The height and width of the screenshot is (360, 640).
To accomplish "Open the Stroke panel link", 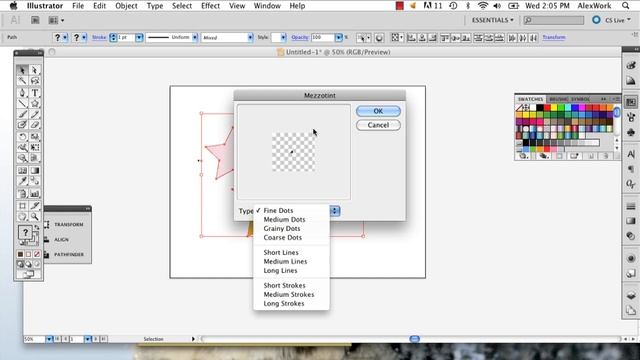I will (99, 37).
